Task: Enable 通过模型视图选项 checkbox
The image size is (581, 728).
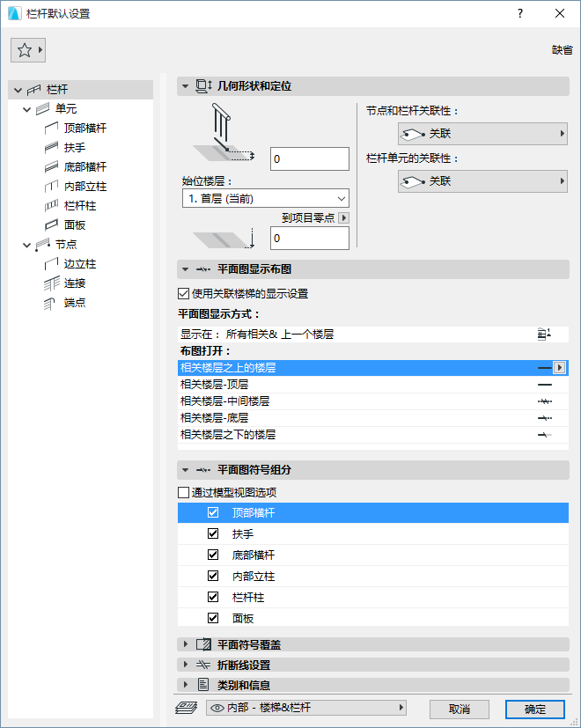Action: [183, 492]
